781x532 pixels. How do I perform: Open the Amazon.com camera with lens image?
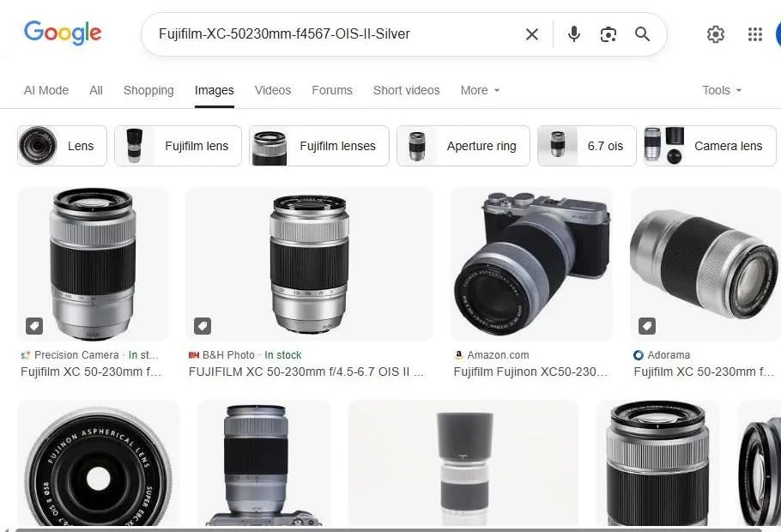point(531,264)
